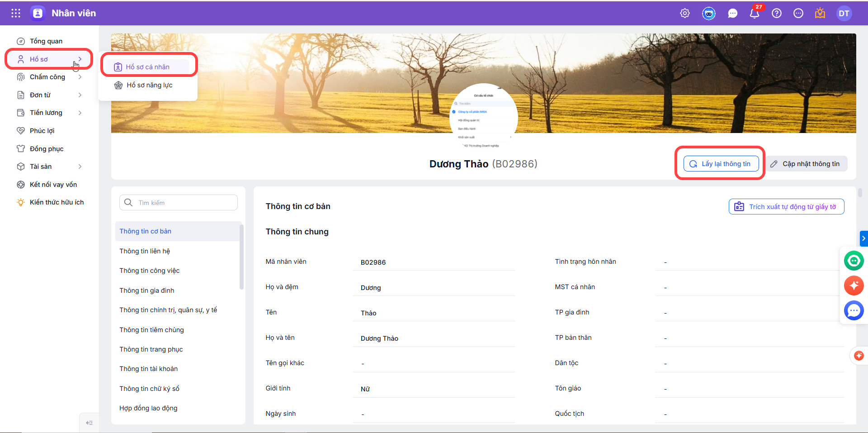The width and height of the screenshot is (868, 433).
Task: Click the main page vertical scrollbar
Action: pos(860,193)
